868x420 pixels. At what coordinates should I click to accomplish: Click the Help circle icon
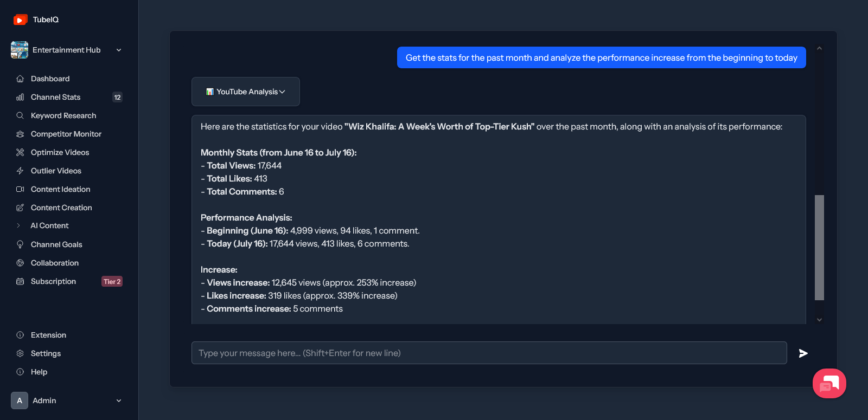(x=20, y=372)
